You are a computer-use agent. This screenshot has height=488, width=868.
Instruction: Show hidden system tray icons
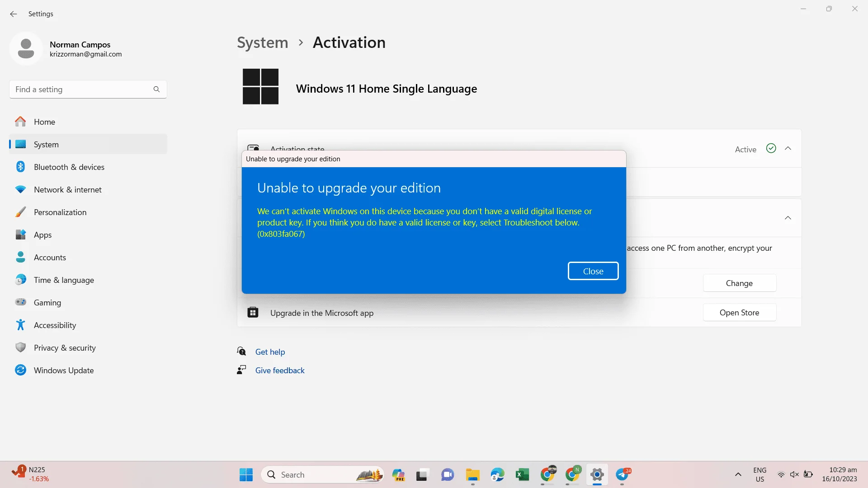[738, 474]
